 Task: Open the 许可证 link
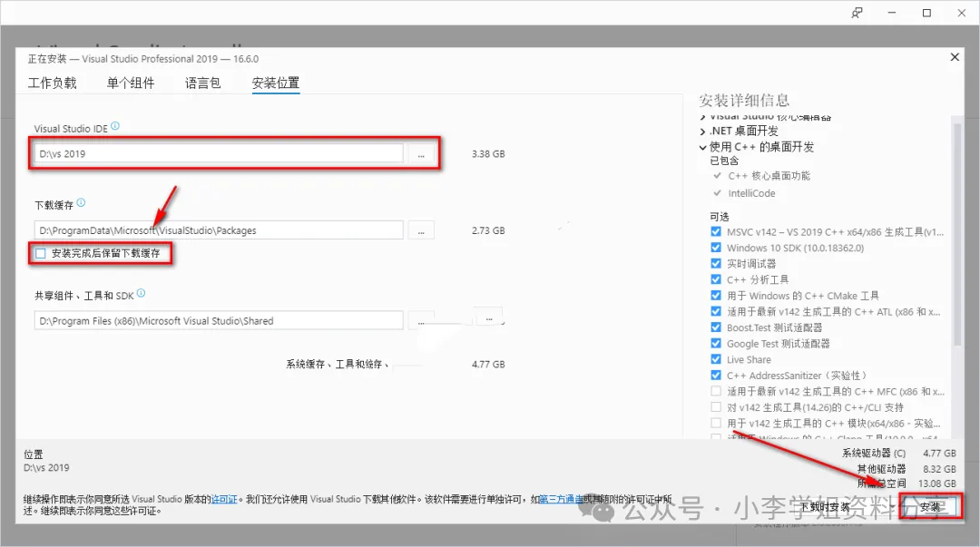tap(224, 500)
